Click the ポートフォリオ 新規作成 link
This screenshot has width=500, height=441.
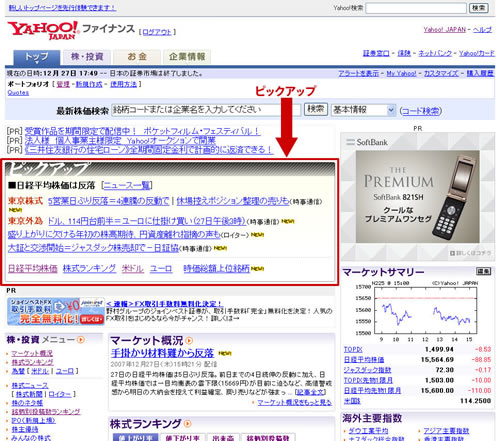pos(89,84)
